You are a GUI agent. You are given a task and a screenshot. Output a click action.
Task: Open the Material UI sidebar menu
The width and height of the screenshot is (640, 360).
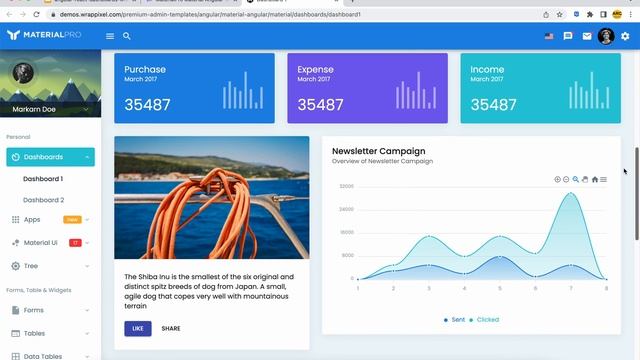[x=51, y=243]
